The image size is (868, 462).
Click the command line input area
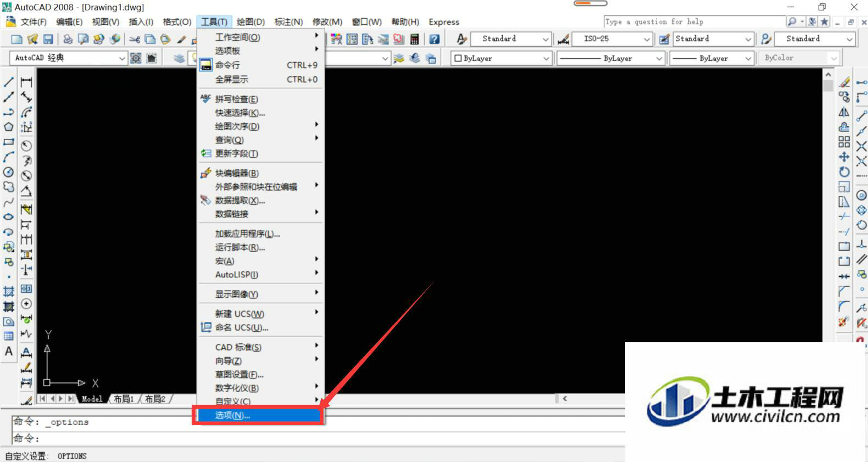point(319,438)
